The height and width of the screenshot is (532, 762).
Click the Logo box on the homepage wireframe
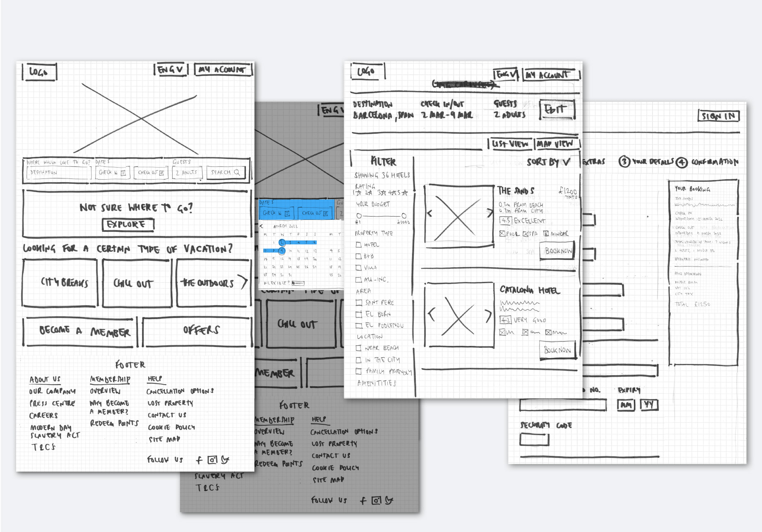point(39,72)
